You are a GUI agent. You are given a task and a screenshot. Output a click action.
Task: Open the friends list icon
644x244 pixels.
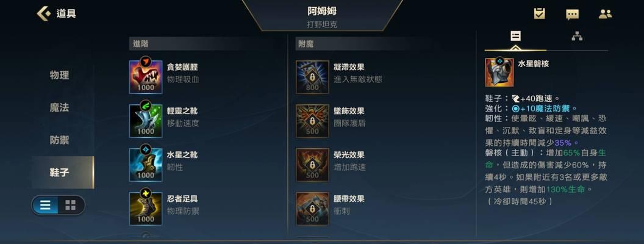click(605, 14)
